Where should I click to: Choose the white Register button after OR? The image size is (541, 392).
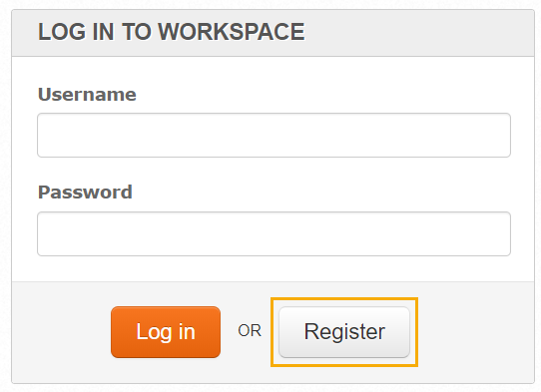pyautogui.click(x=344, y=332)
